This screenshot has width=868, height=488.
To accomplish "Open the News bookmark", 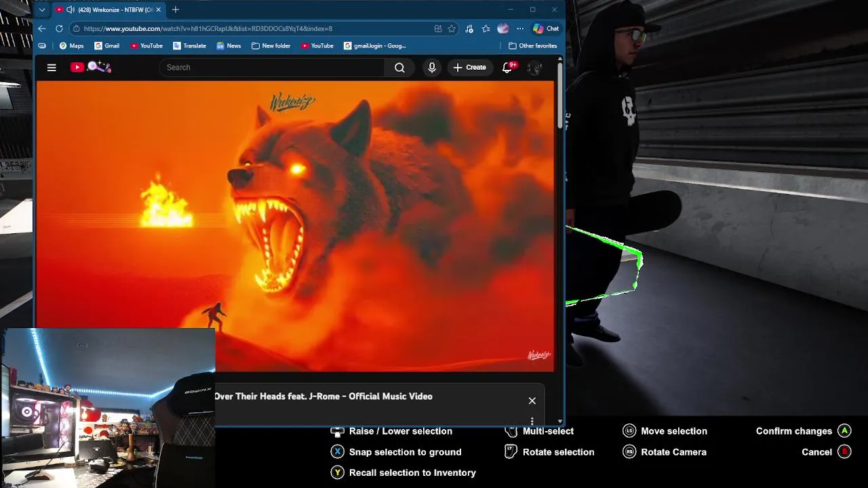I will pyautogui.click(x=229, y=45).
